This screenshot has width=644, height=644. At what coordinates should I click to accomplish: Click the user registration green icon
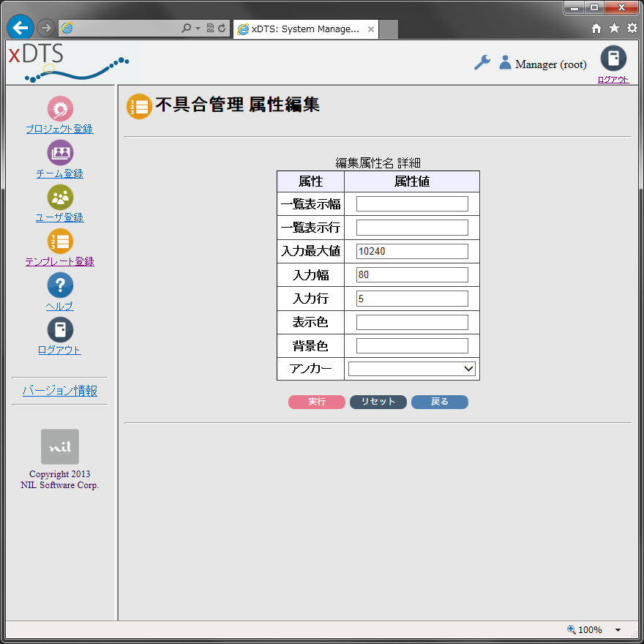pyautogui.click(x=60, y=197)
